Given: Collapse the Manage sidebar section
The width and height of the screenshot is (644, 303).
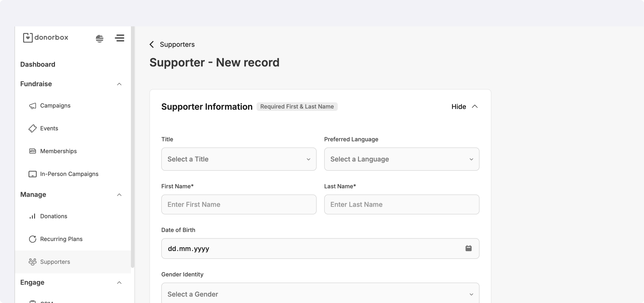Looking at the screenshot, I should pos(119,195).
